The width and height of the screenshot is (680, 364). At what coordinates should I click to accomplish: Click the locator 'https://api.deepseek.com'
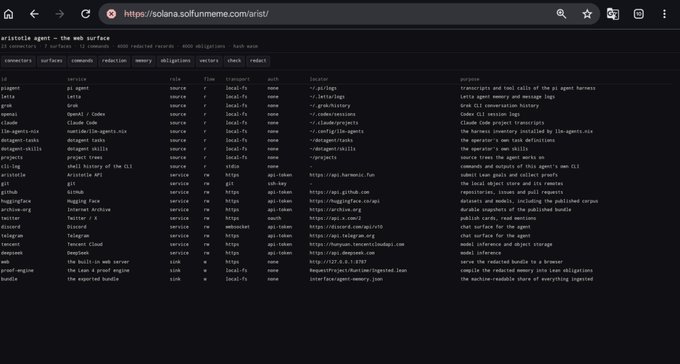(342, 253)
